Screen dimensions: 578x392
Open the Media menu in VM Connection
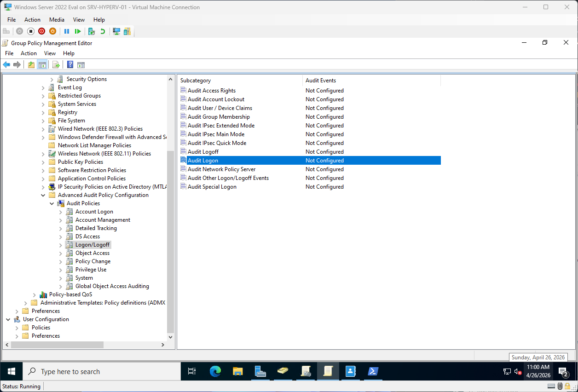tap(57, 20)
